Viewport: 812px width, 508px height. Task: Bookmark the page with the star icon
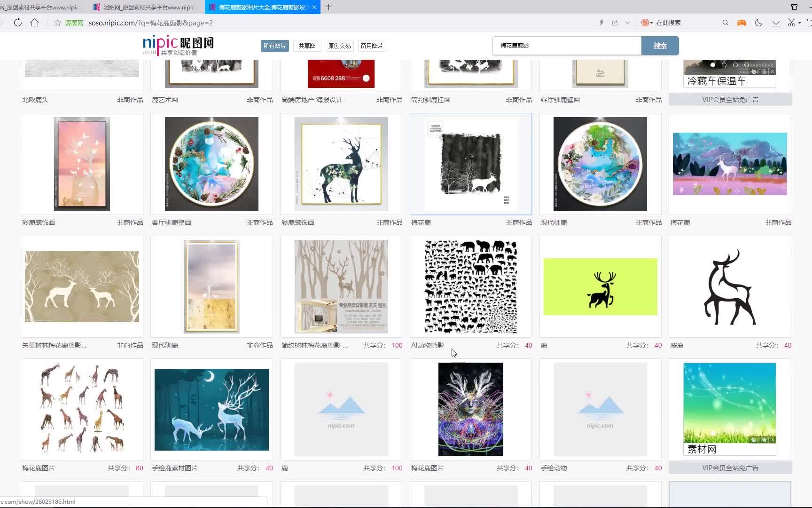[x=57, y=23]
